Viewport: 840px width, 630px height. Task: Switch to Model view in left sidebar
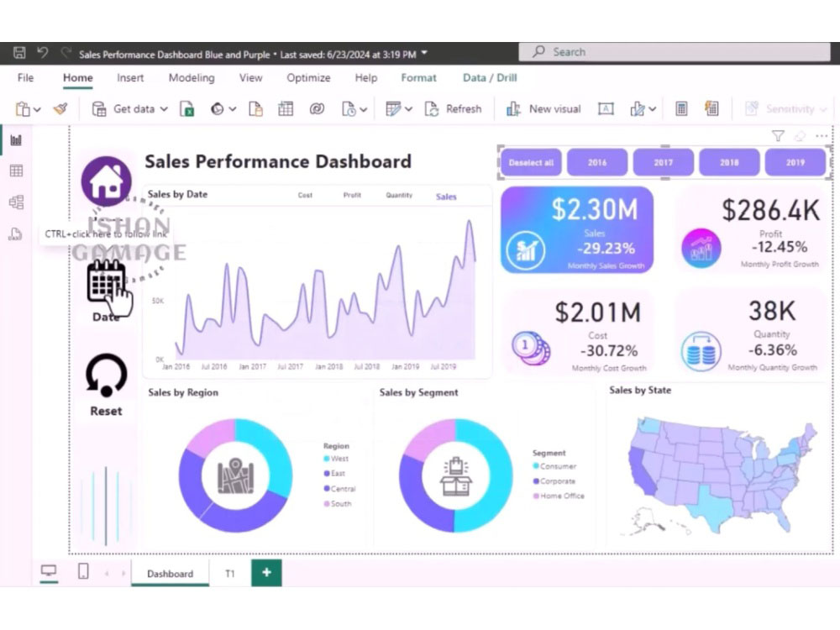[16, 202]
